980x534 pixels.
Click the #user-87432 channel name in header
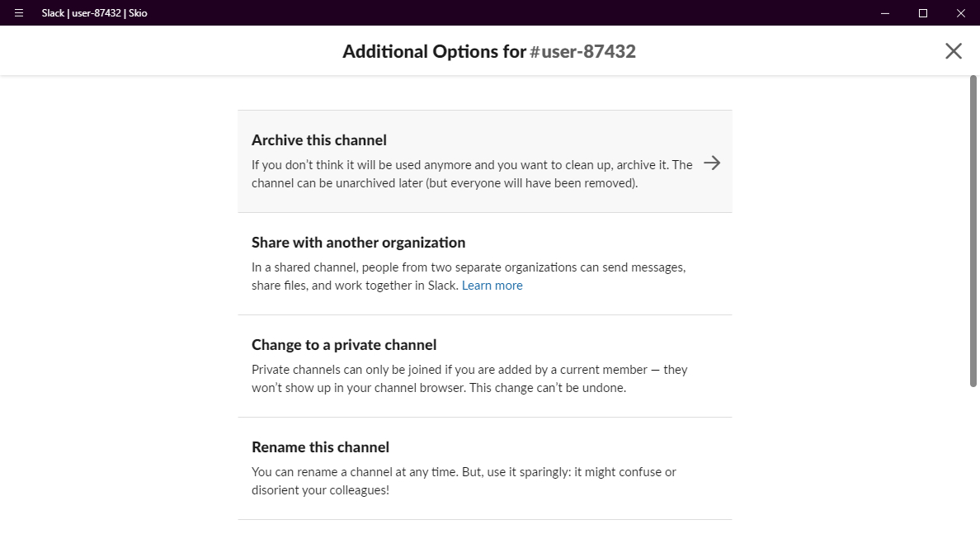pos(582,51)
